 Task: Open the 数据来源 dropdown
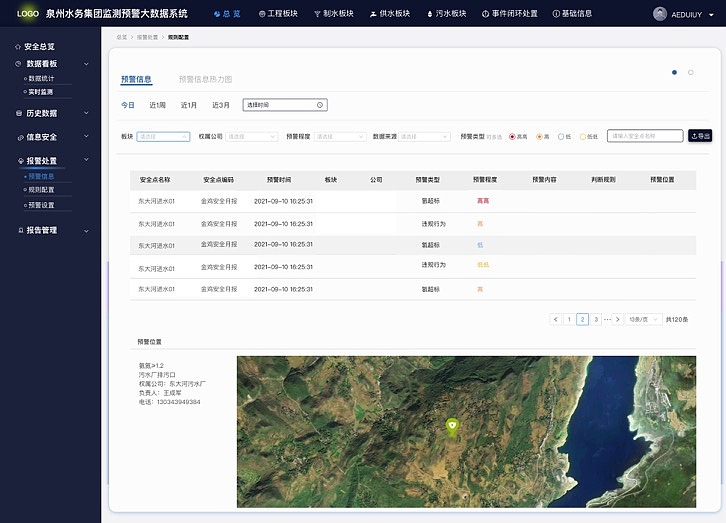(424, 137)
